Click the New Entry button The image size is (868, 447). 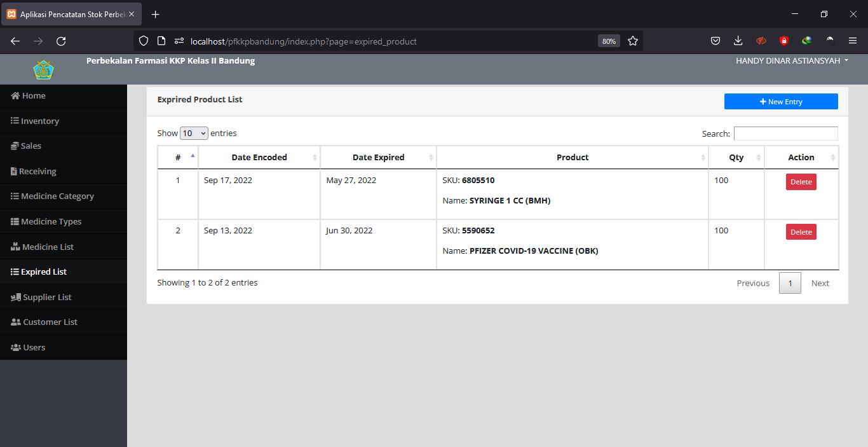pos(781,102)
